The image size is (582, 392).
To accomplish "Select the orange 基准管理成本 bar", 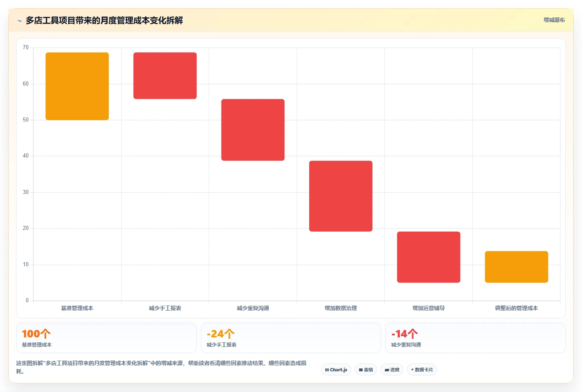I will (77, 86).
